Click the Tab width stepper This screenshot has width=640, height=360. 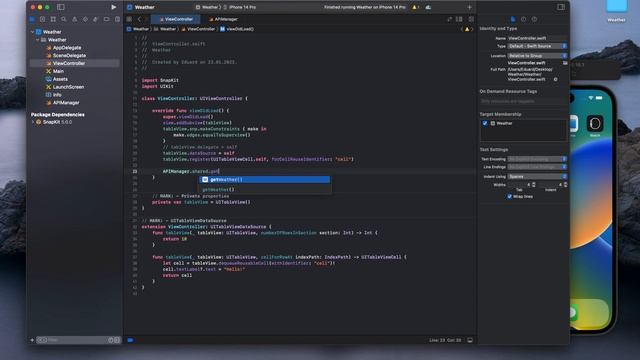(x=534, y=185)
